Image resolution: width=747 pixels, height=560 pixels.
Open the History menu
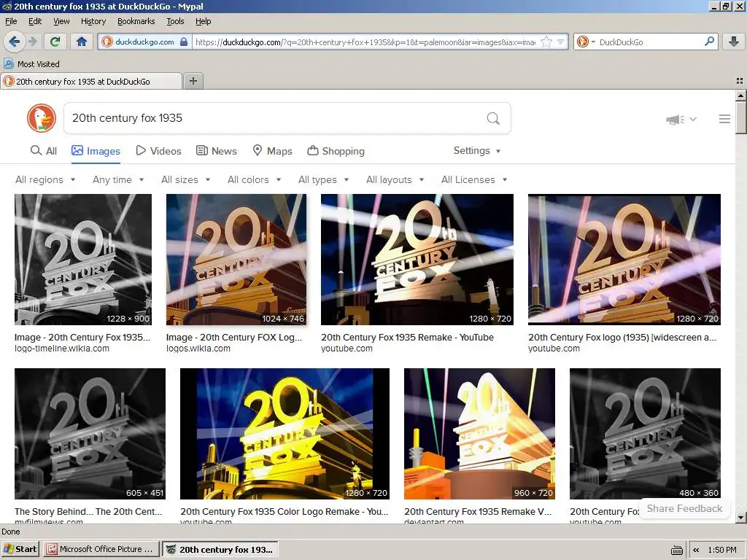(x=93, y=21)
